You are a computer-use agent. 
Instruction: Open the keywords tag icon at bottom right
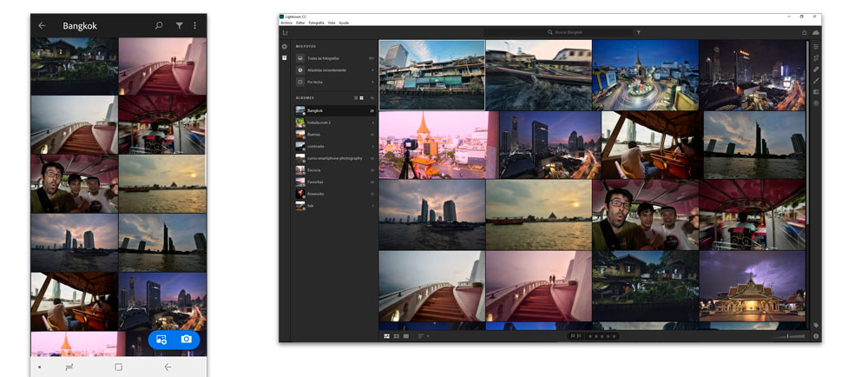click(x=816, y=325)
